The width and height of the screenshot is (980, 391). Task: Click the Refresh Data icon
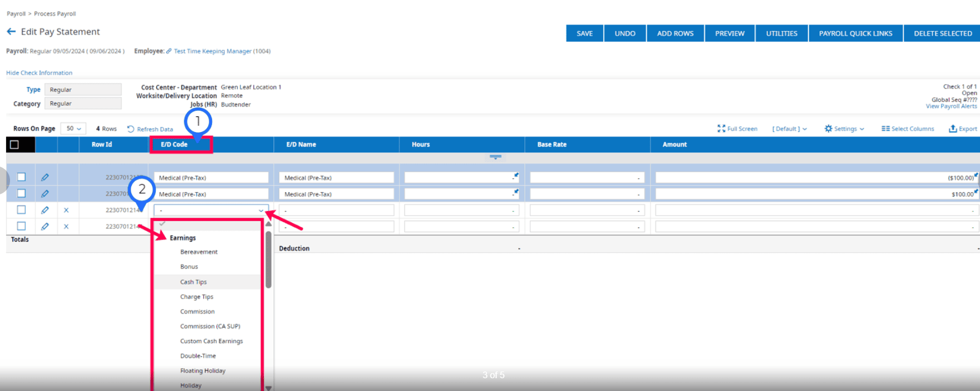(131, 129)
